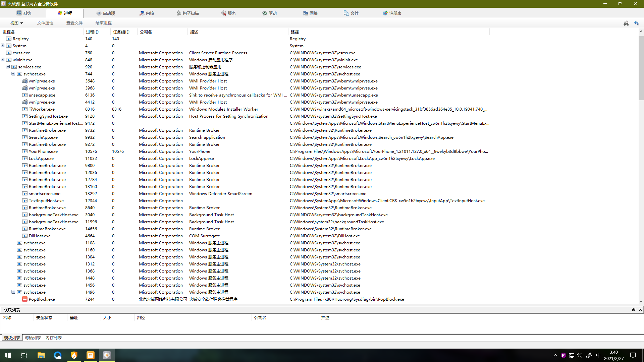
Task: Switch to the 驱动 tab
Action: point(269,13)
